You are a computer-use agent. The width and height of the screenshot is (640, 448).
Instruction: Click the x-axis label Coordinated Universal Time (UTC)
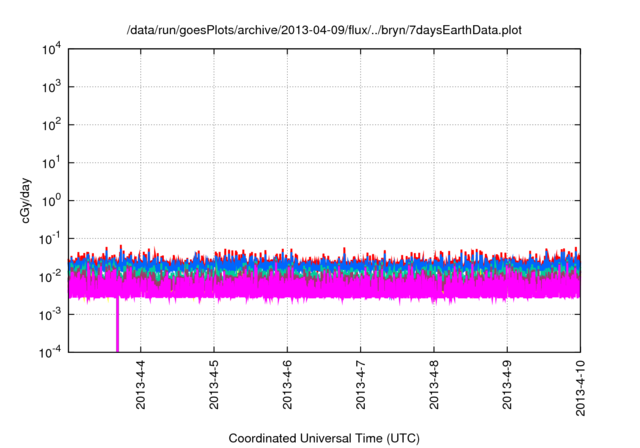coord(324,438)
